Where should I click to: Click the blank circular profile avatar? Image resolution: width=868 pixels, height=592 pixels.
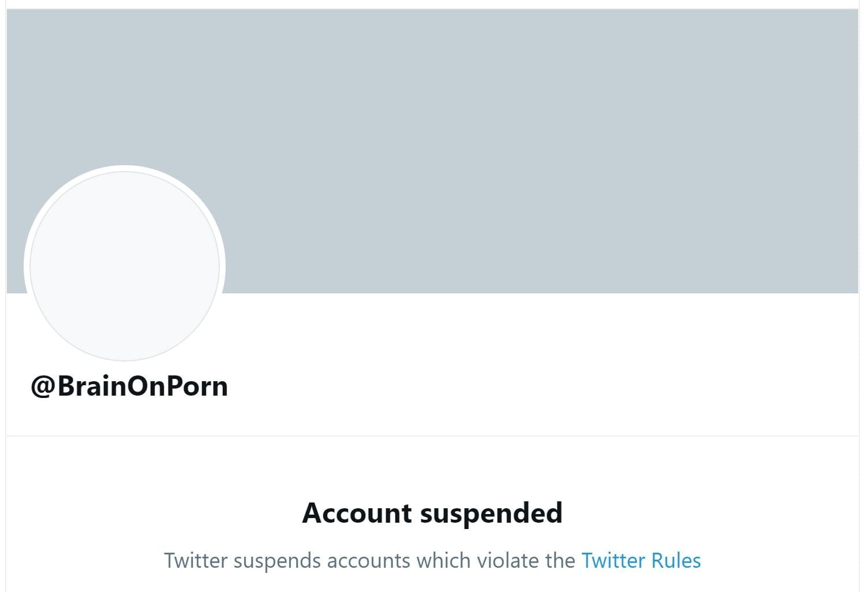[x=125, y=266]
